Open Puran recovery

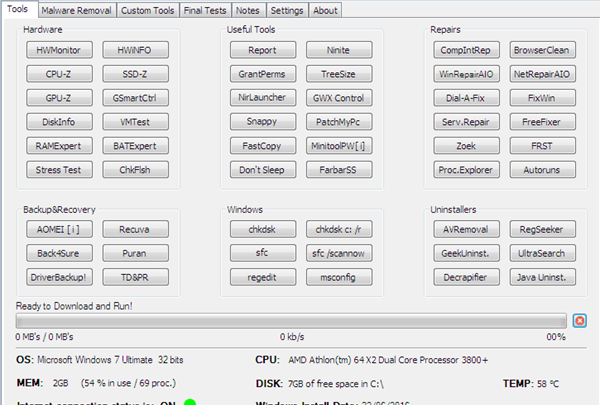pos(135,253)
